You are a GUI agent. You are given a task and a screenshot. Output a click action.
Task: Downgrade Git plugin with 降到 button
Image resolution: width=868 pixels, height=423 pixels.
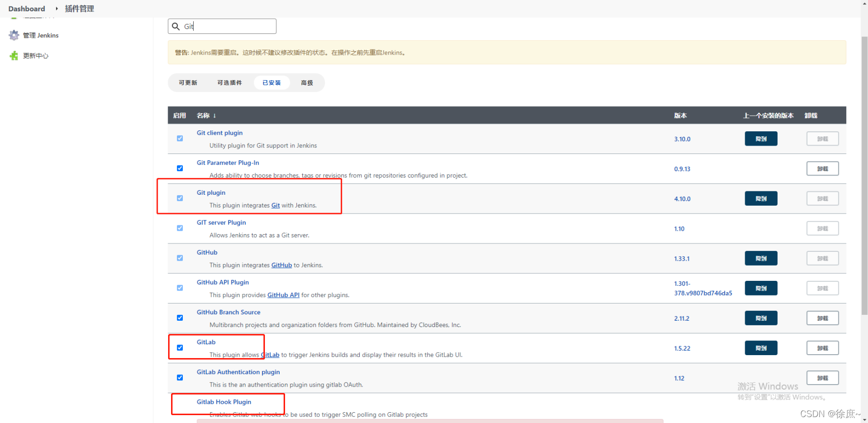click(x=761, y=199)
